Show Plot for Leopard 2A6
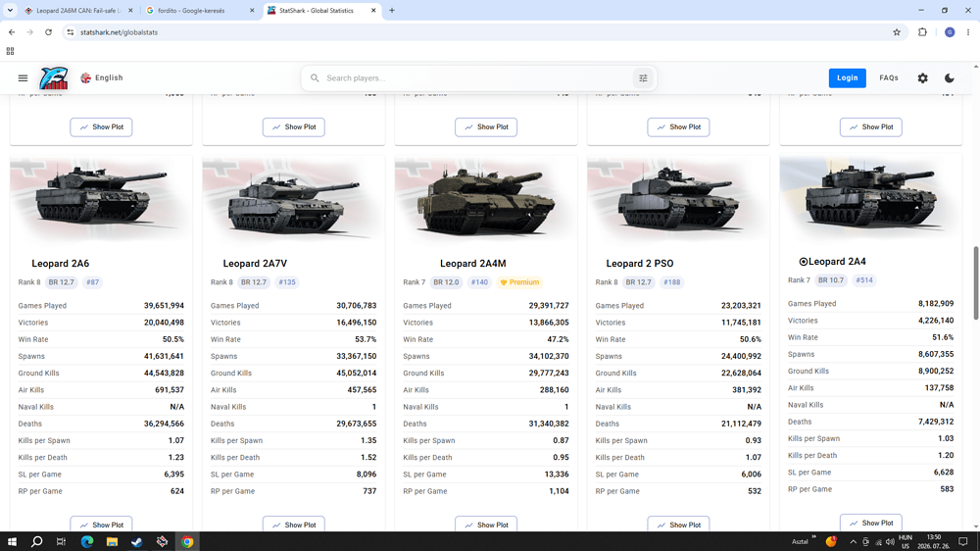This screenshot has width=980, height=551. [x=101, y=525]
